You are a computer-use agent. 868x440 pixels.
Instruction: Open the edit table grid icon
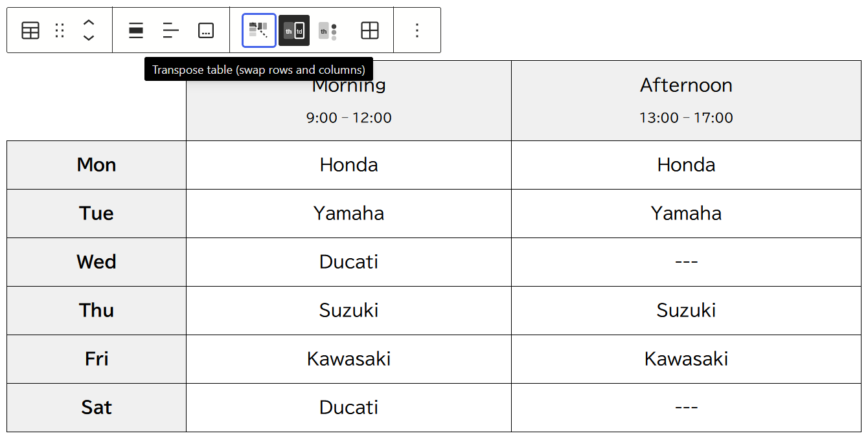(x=370, y=30)
